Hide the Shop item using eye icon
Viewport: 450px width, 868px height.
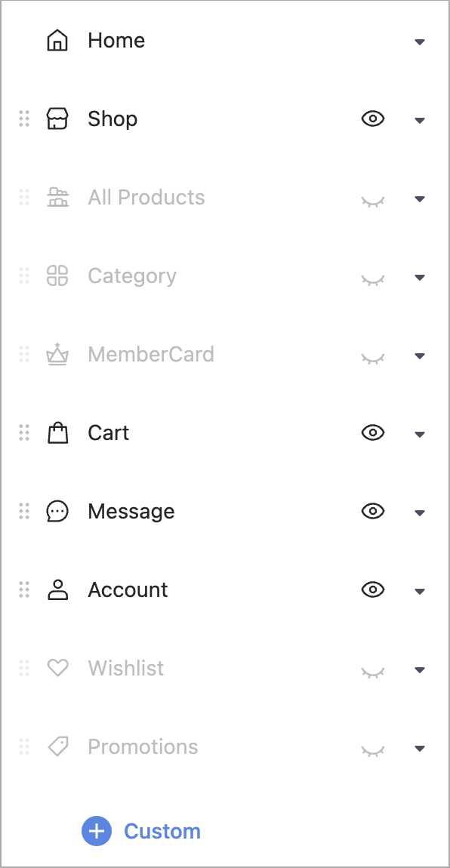373,119
